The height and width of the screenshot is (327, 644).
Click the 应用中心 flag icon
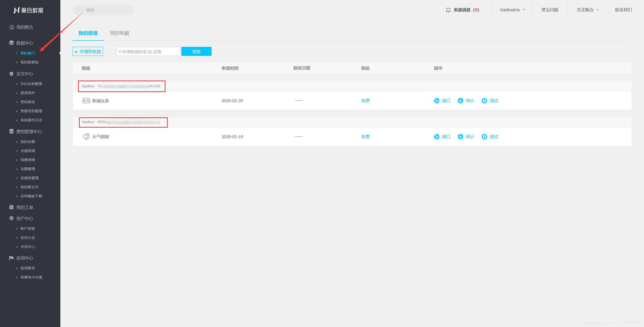tap(11, 258)
